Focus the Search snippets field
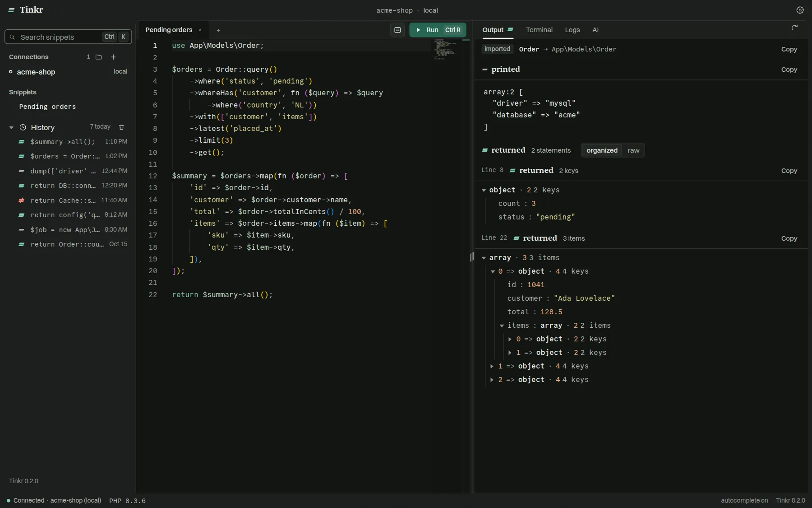812x508 pixels. [68, 37]
